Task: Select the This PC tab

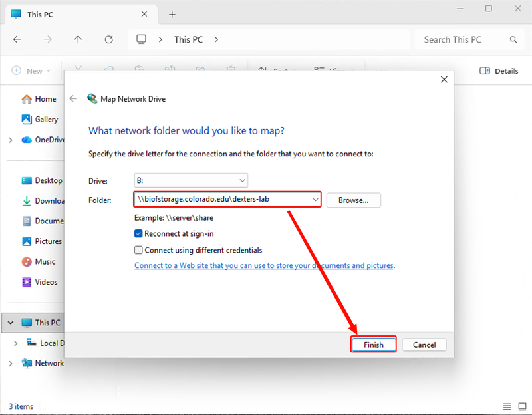Action: (x=80, y=14)
